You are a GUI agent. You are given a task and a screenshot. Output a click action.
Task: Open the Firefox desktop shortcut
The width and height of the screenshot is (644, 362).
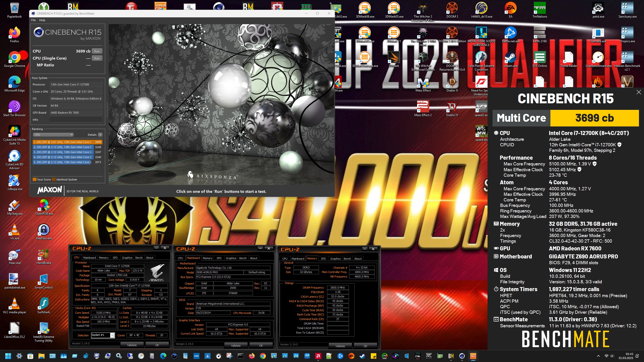[14, 35]
